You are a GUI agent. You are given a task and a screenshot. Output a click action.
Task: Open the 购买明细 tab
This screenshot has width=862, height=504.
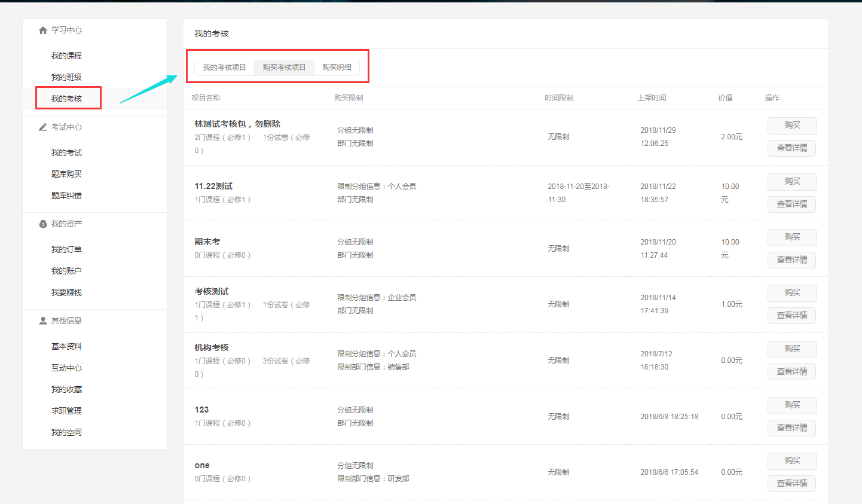[x=337, y=68]
